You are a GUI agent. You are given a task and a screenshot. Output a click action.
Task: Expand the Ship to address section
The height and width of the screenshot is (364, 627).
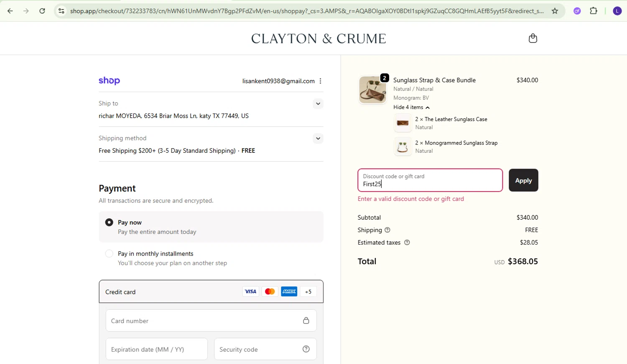pos(318,104)
